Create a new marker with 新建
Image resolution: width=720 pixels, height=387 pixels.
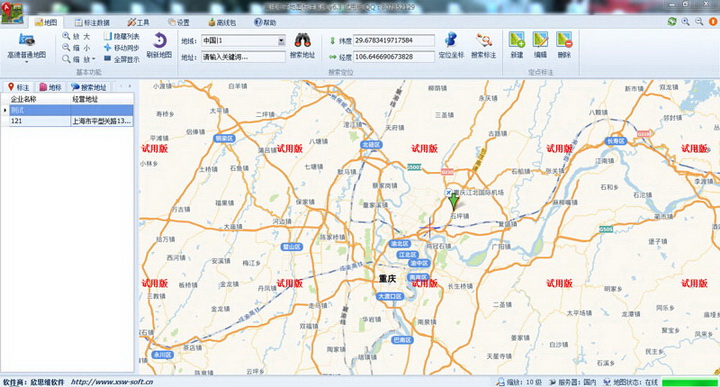click(x=517, y=45)
